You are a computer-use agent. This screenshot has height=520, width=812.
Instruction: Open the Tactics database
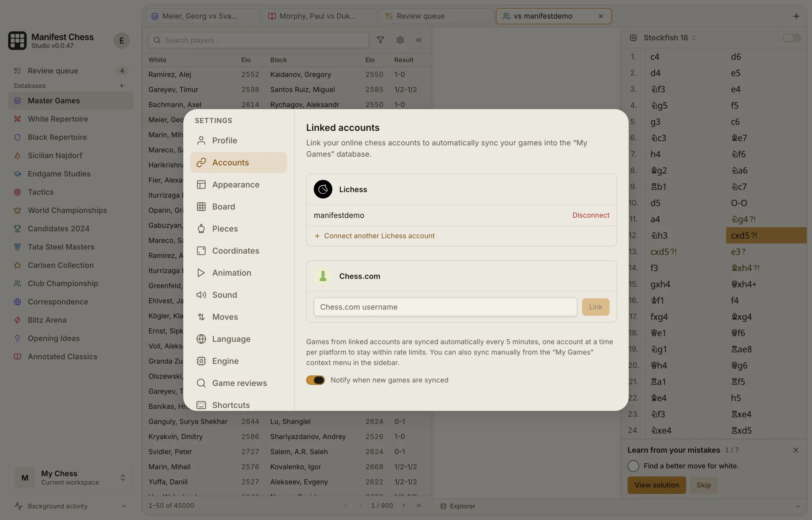point(71,192)
